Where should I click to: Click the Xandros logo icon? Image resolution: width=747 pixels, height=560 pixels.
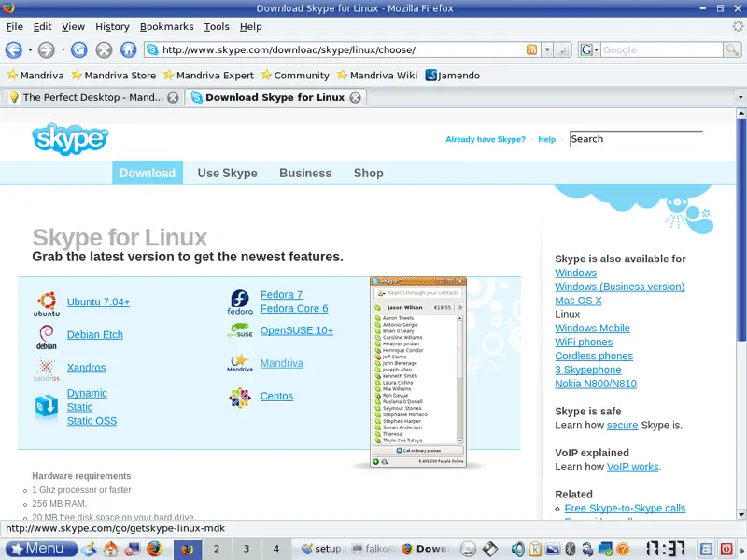(x=46, y=370)
